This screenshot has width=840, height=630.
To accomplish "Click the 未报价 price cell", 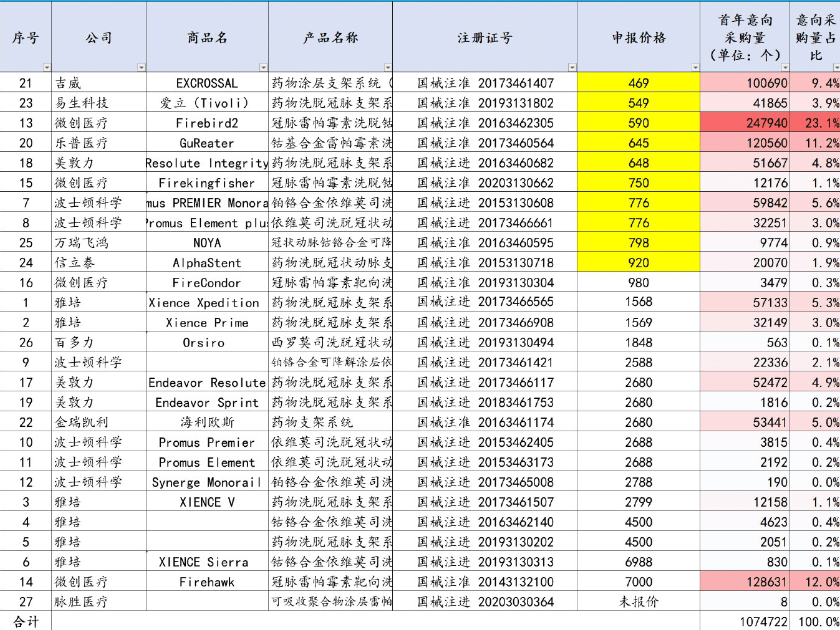I will tap(639, 601).
